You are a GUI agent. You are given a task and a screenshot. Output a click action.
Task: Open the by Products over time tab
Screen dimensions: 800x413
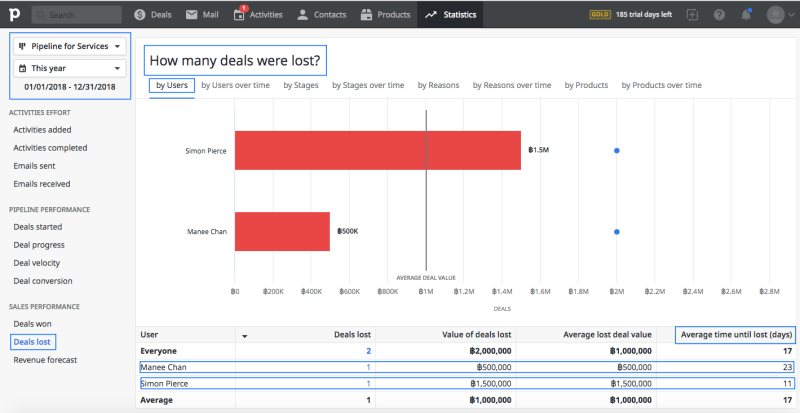coord(661,85)
